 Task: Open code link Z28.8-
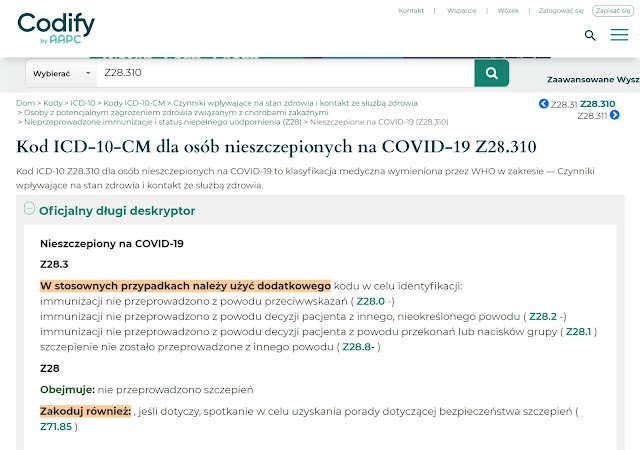click(x=358, y=347)
